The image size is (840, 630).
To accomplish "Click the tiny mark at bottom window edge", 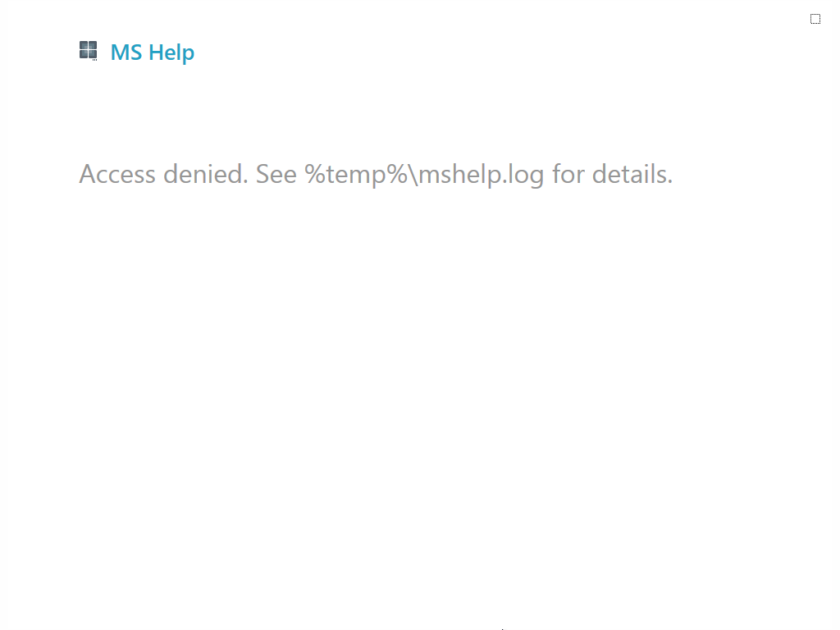I will [502, 628].
